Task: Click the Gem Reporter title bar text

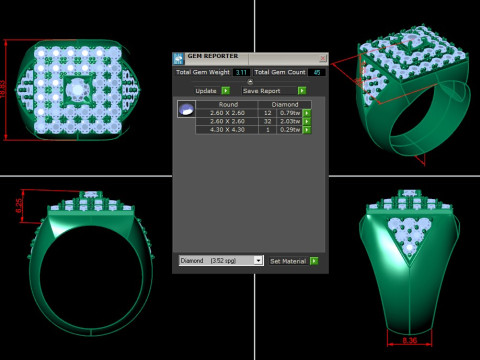Action: [213, 56]
